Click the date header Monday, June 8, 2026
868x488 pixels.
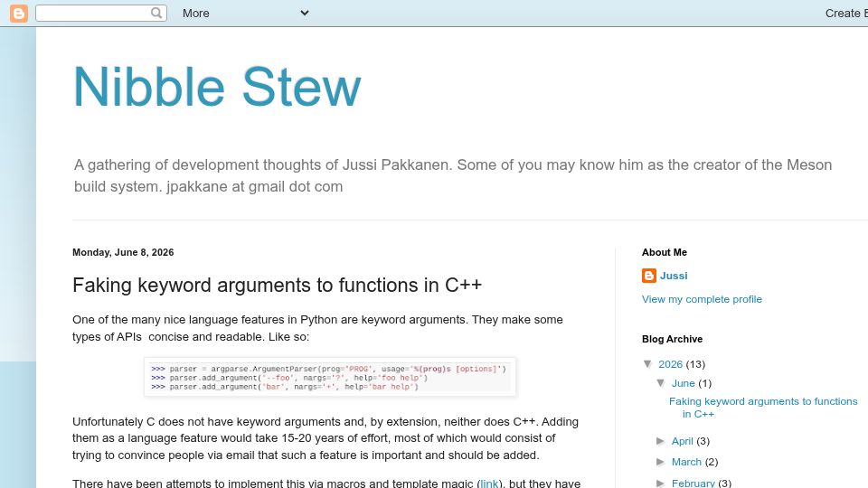pos(123,252)
